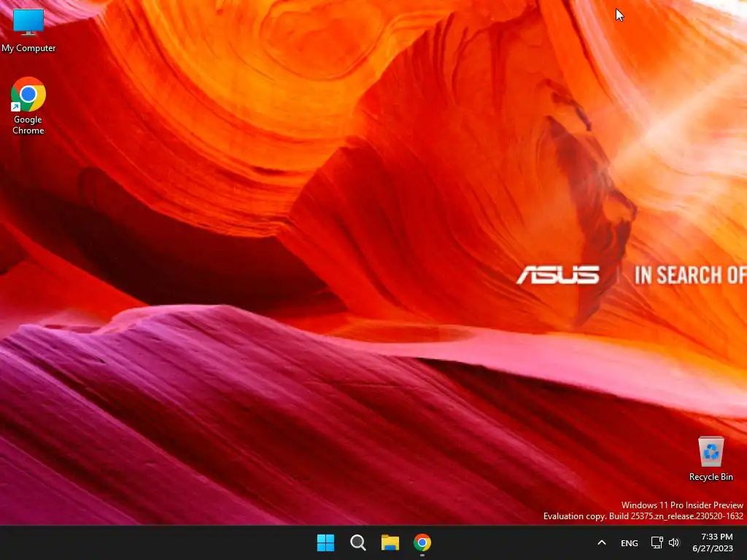
Task: Open Google Chrome from taskbar
Action: click(422, 542)
